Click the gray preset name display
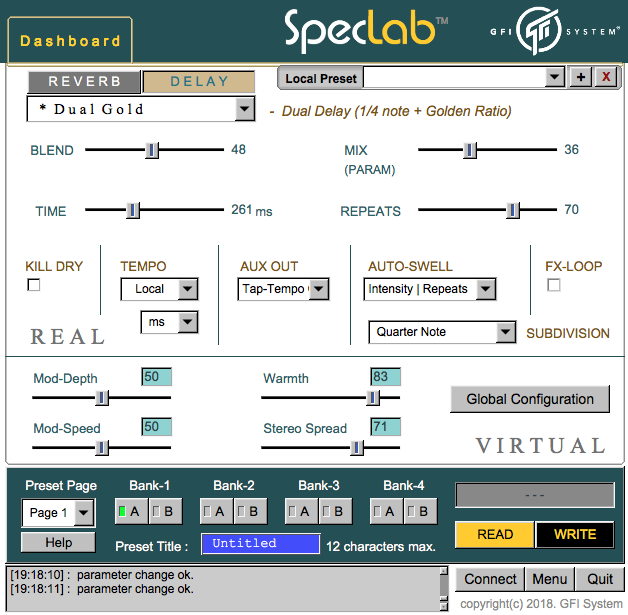The image size is (628, 615). 535,495
